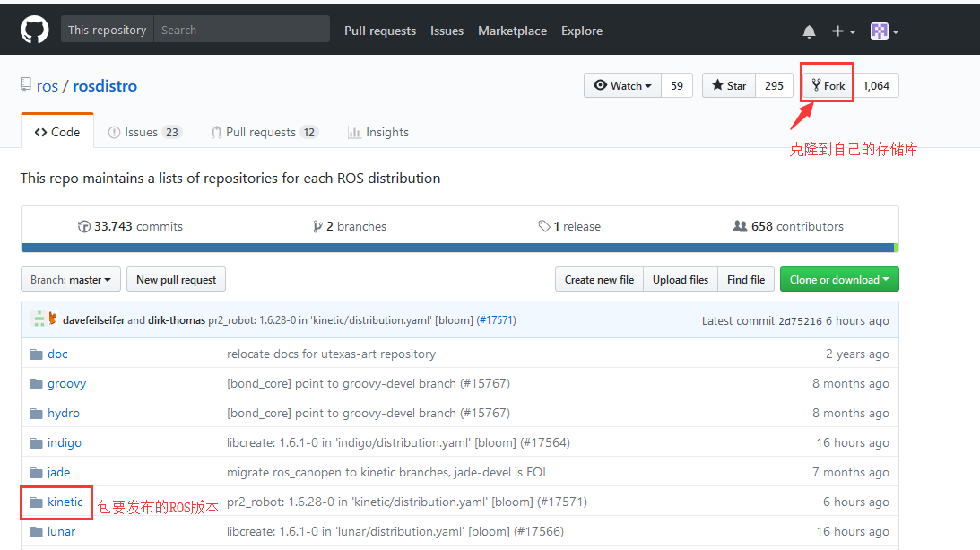Open pull request #17571 link in commit
This screenshot has width=980, height=550.
point(496,319)
